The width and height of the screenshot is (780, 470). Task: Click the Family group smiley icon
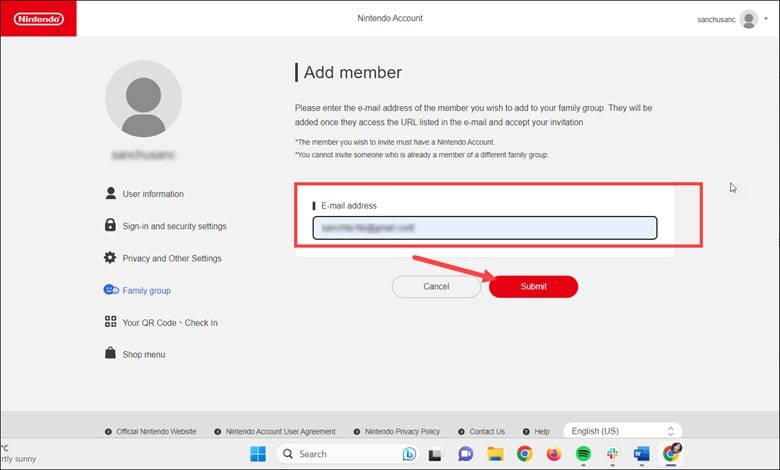pos(111,289)
